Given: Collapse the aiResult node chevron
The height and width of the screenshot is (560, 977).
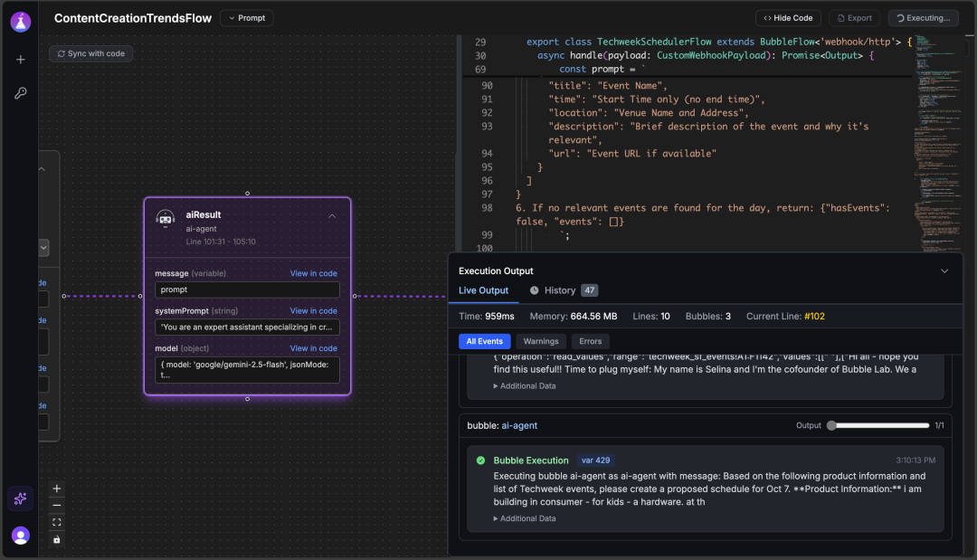Looking at the screenshot, I should (x=332, y=216).
